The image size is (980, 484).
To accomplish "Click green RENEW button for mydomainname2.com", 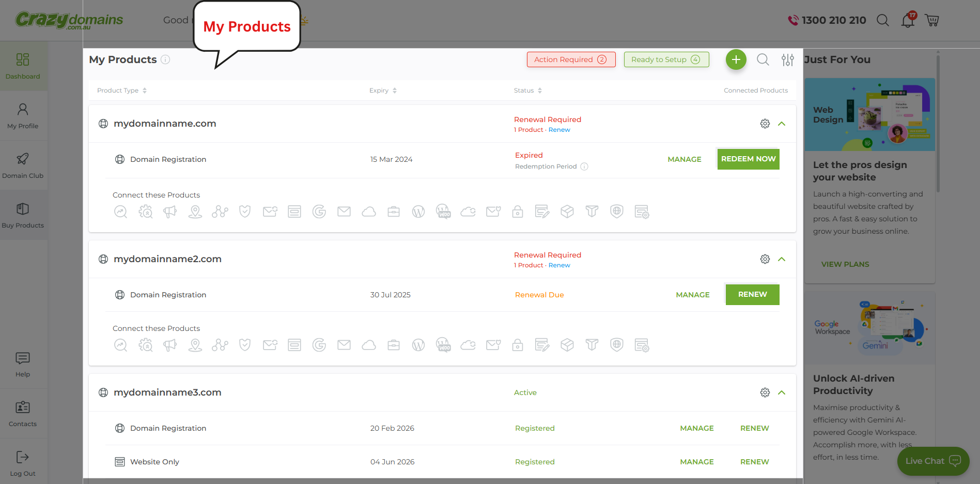I will pyautogui.click(x=753, y=294).
